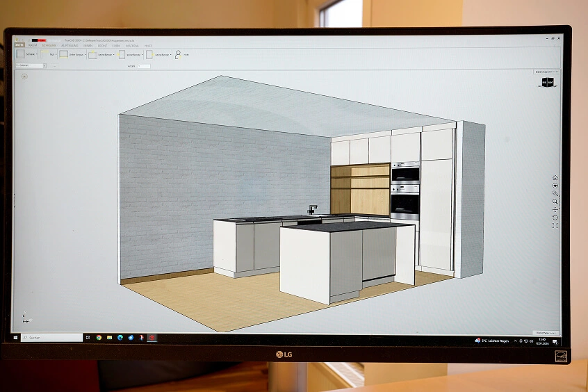Click the top-blende icon in ribbon

click(92, 55)
